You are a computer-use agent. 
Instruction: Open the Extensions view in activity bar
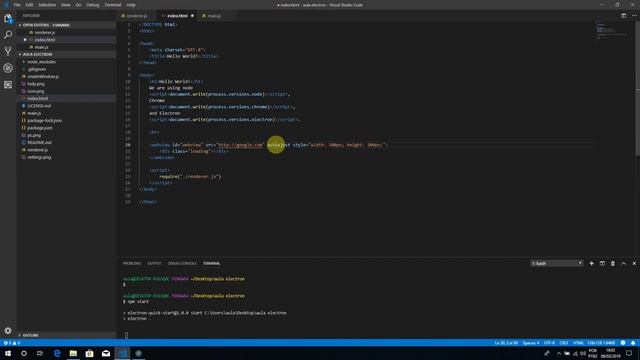point(8,84)
